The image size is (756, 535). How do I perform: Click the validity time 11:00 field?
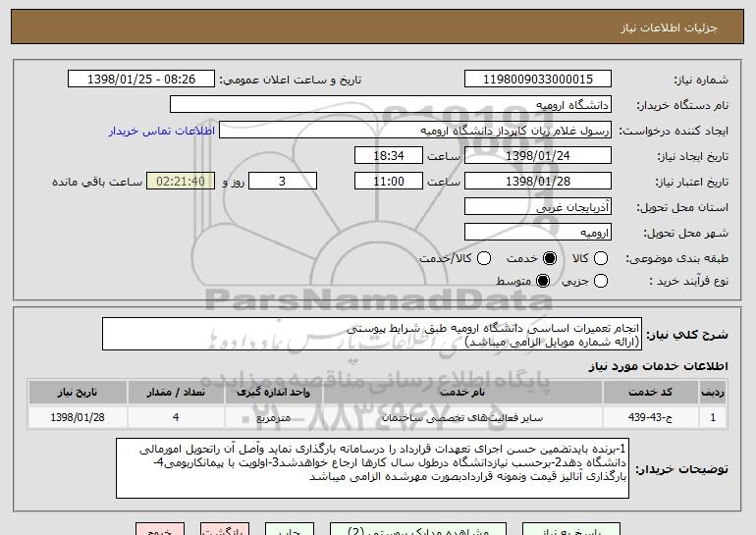[389, 182]
